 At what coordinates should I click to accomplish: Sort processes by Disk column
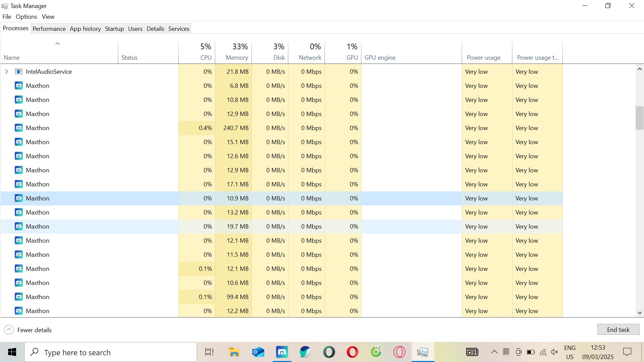[x=270, y=52]
